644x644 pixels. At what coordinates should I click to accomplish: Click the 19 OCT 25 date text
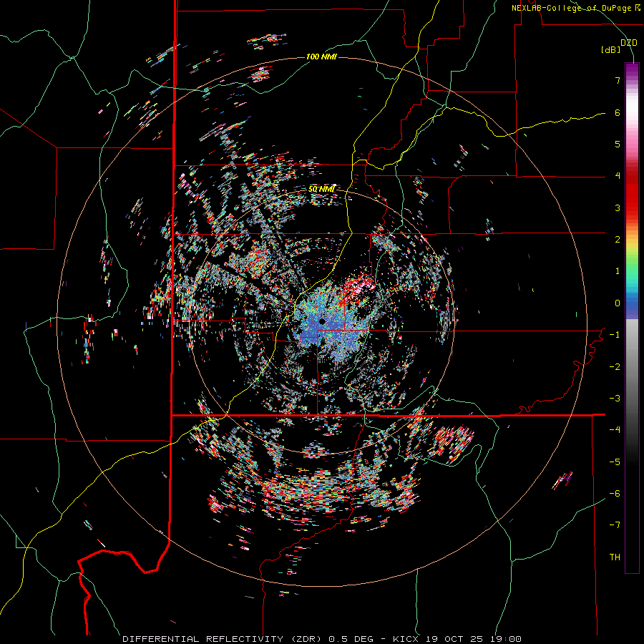click(x=454, y=639)
